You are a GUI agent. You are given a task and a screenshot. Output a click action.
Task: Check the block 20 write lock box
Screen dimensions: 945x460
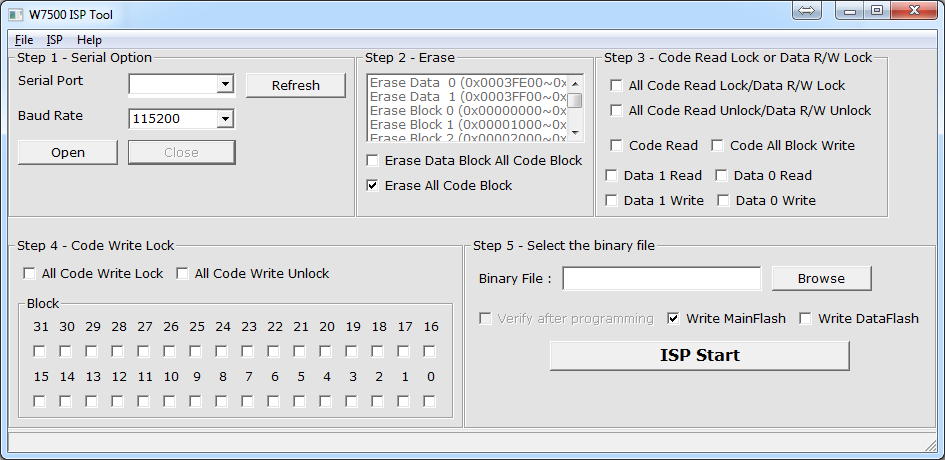coord(325,351)
